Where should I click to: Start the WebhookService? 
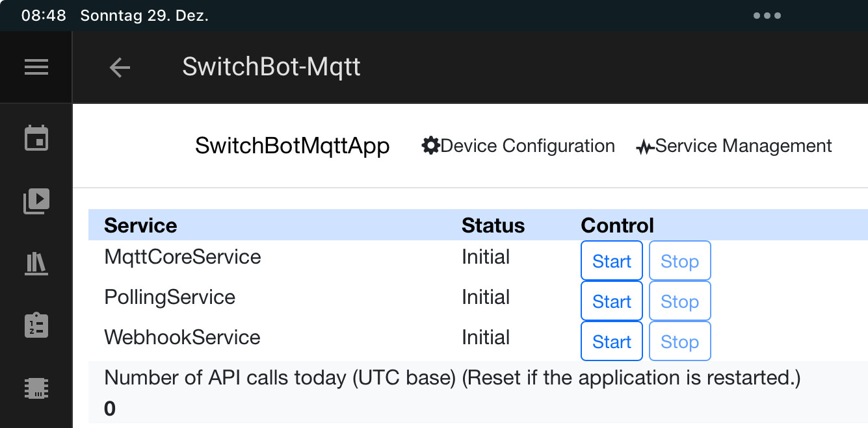point(612,342)
